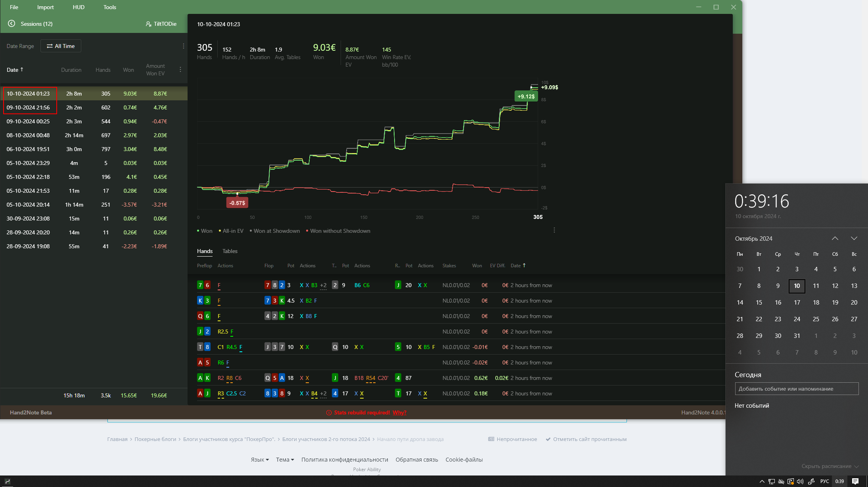Select the session 09-10-2024 00:25
This screenshot has width=868, height=487.
[94, 121]
